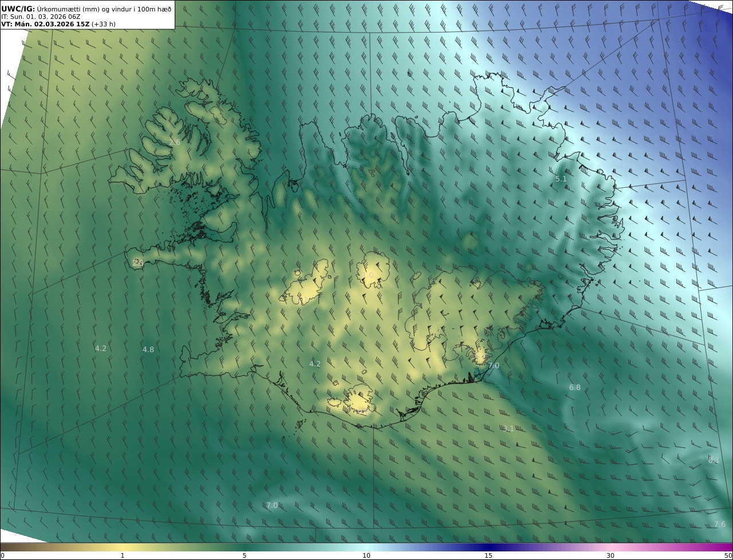Click the 7.0 value by the southeast coast glacier
733x560 pixels.
click(494, 365)
